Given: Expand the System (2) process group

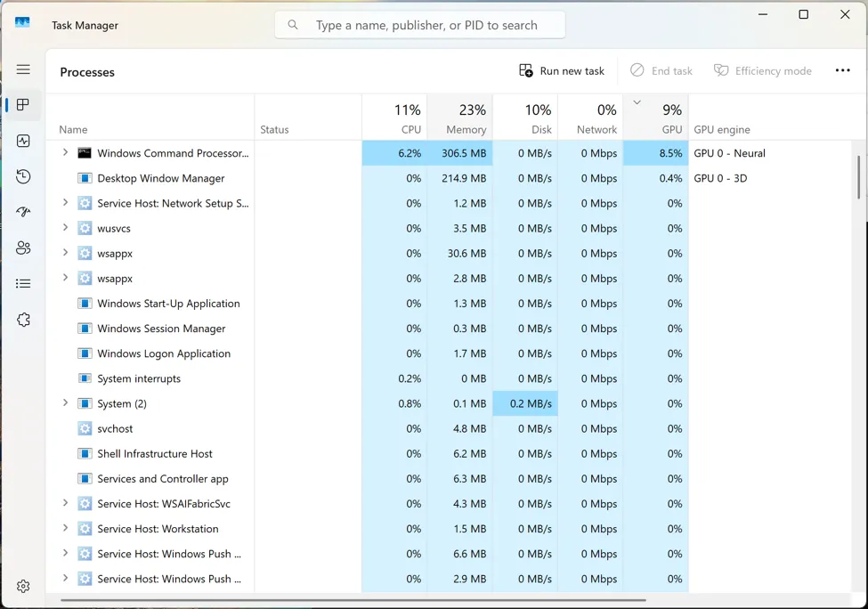Looking at the screenshot, I should (65, 402).
